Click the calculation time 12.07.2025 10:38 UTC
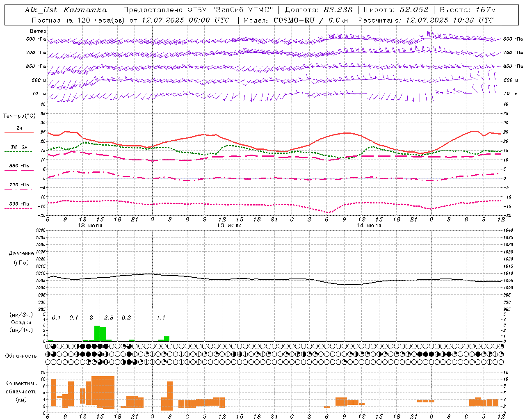 coord(450,20)
